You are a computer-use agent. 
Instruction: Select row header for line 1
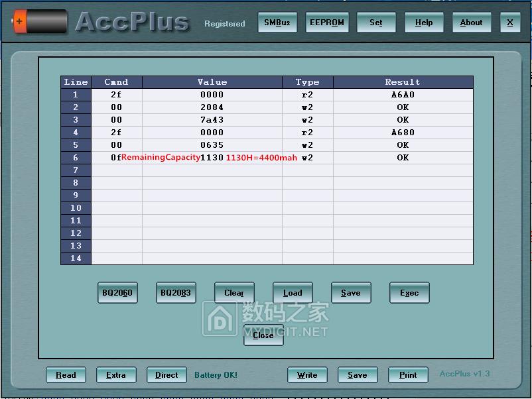[76, 95]
